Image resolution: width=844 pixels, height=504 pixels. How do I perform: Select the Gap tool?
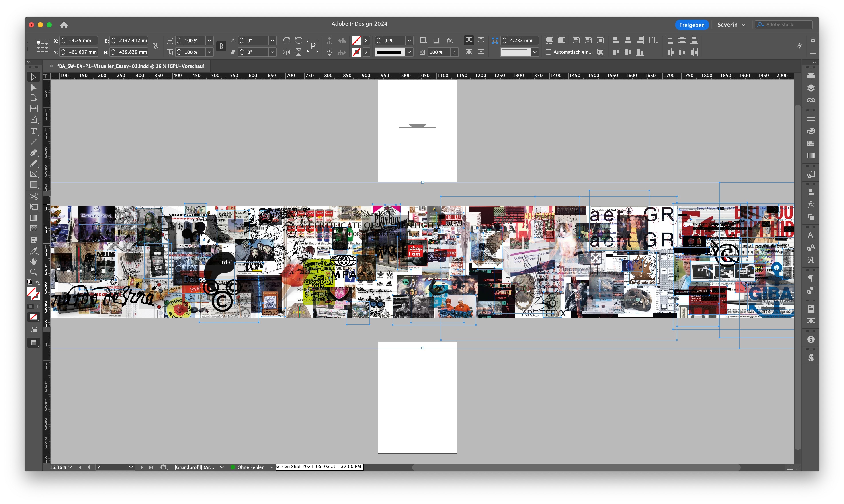(34, 109)
